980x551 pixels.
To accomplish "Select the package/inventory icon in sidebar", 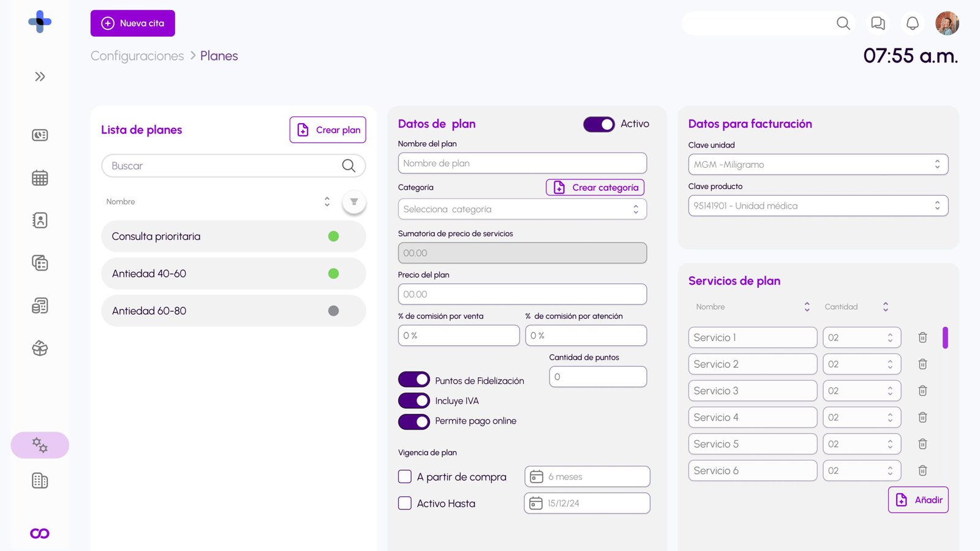I will [39, 348].
